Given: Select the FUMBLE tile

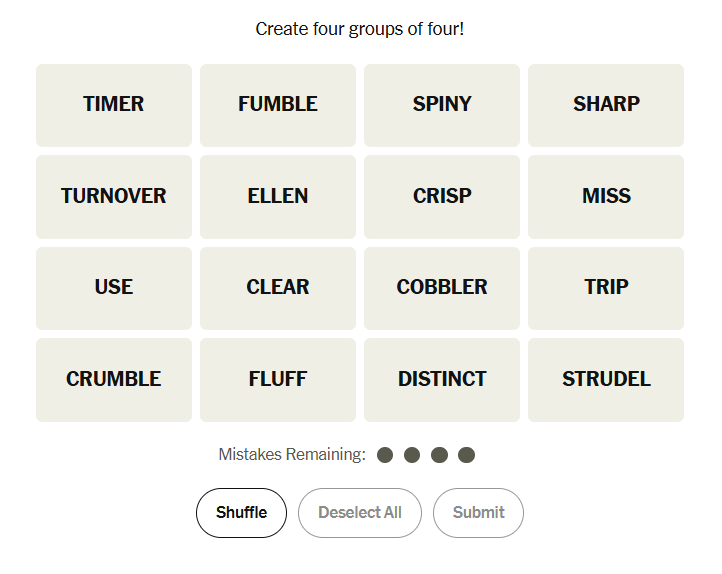Looking at the screenshot, I should coord(278,105).
